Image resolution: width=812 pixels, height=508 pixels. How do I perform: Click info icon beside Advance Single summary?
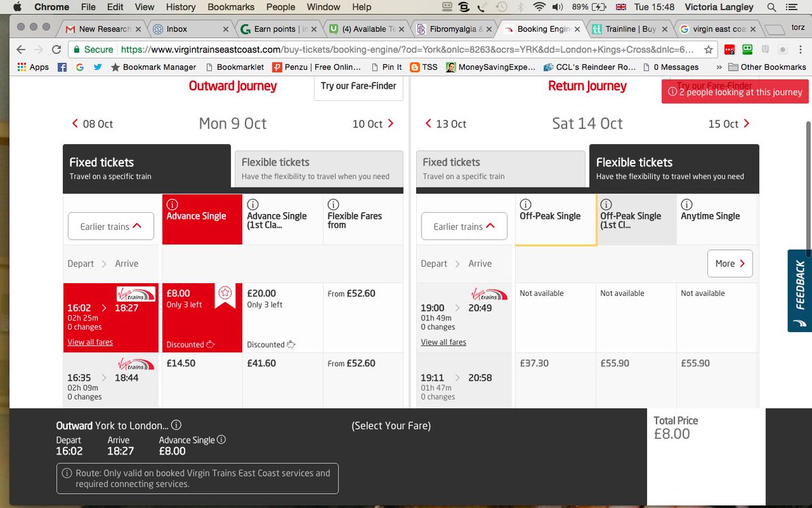point(221,440)
